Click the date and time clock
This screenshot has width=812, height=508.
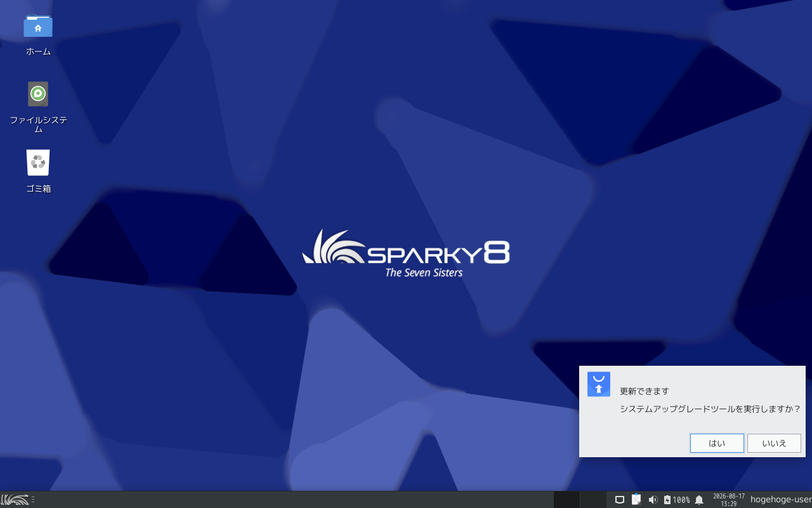[x=728, y=500]
